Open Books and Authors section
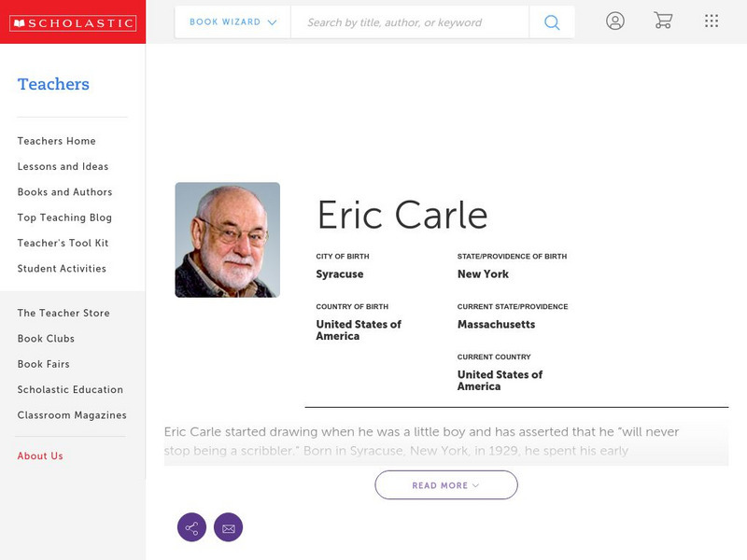 coord(64,192)
